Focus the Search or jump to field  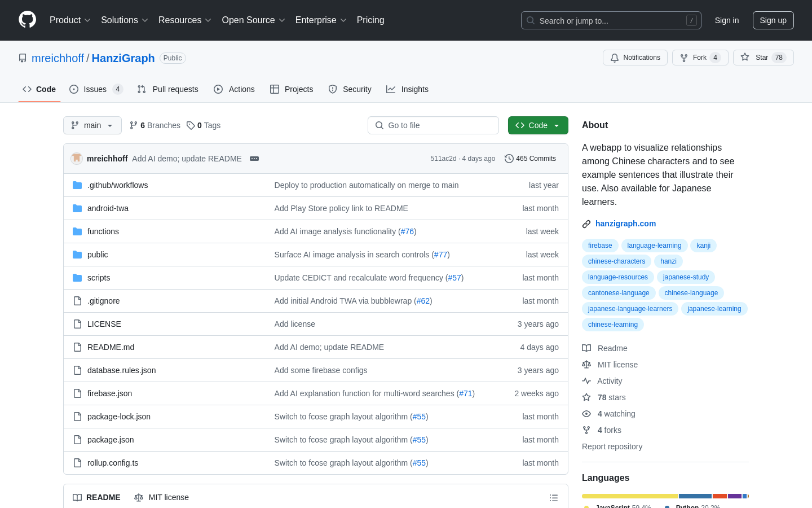coord(611,20)
